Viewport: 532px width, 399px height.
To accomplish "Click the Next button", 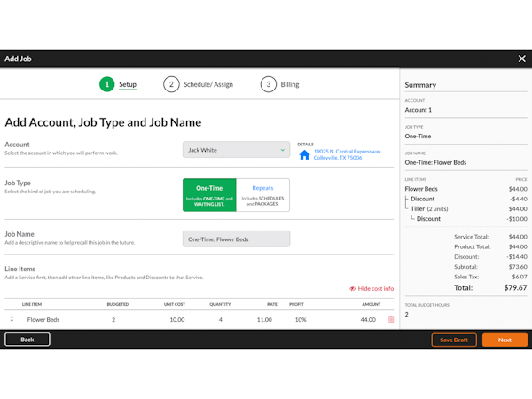I will click(505, 340).
